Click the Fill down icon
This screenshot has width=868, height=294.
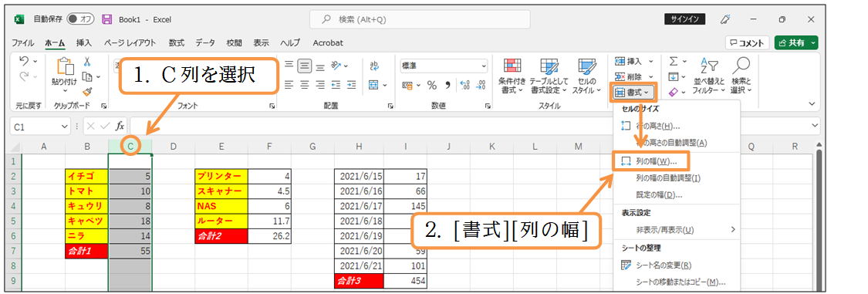point(674,76)
